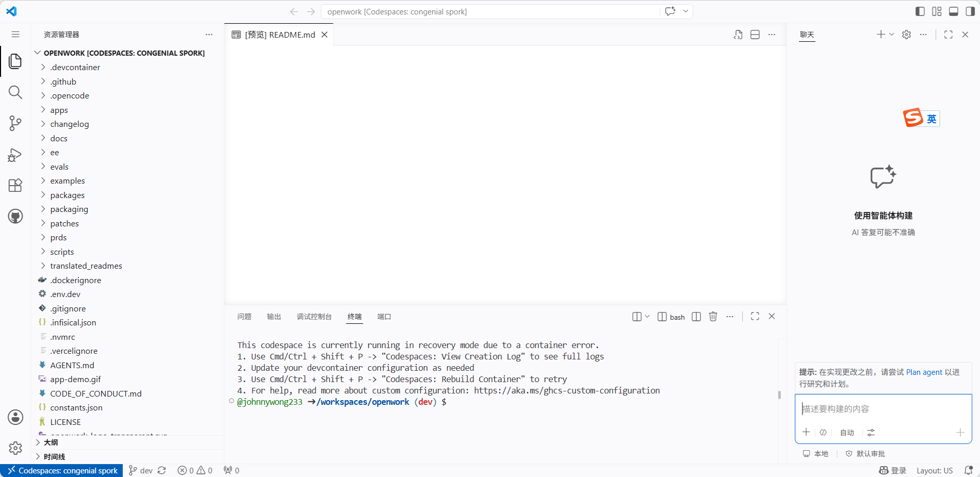The height and width of the screenshot is (477, 980).
Task: Open the hamburger application menu
Action: [x=15, y=35]
